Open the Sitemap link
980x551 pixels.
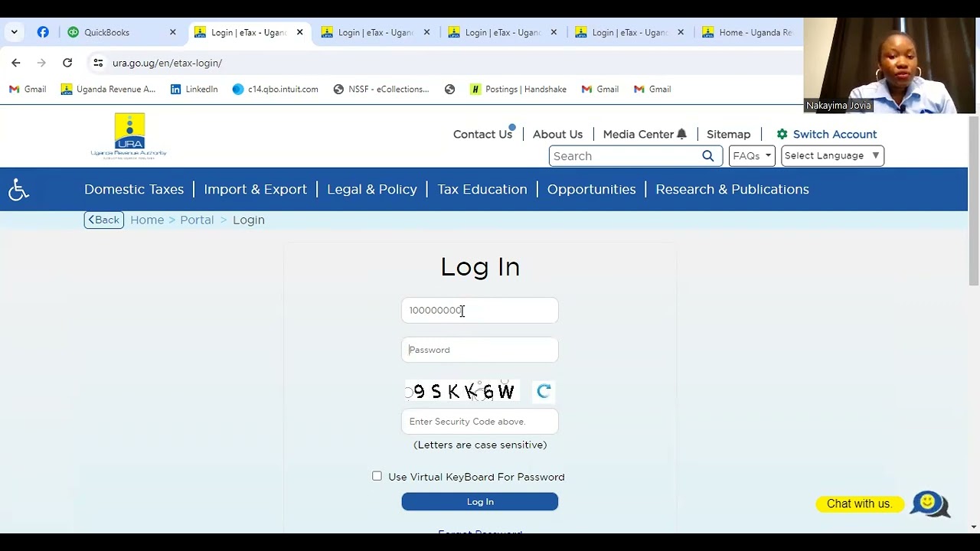[728, 134]
